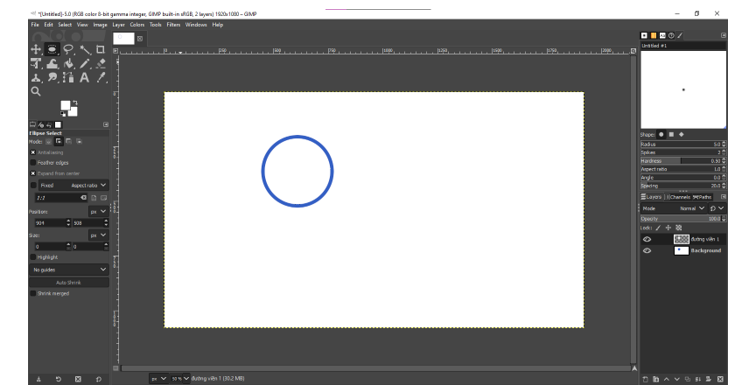The height and width of the screenshot is (388, 756).
Task: Toggle the Shrink merged checkbox
Action: tap(33, 293)
